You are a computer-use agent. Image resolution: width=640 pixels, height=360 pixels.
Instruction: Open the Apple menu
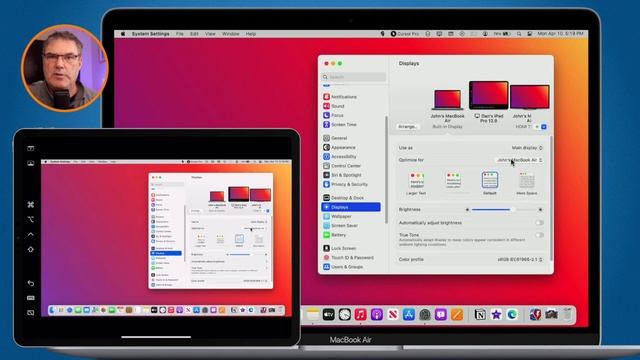[x=123, y=34]
